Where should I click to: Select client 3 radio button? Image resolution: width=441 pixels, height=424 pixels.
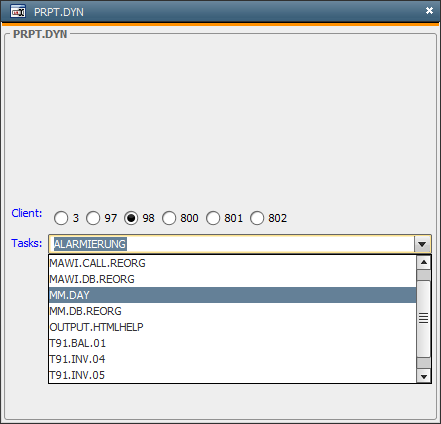tap(61, 218)
